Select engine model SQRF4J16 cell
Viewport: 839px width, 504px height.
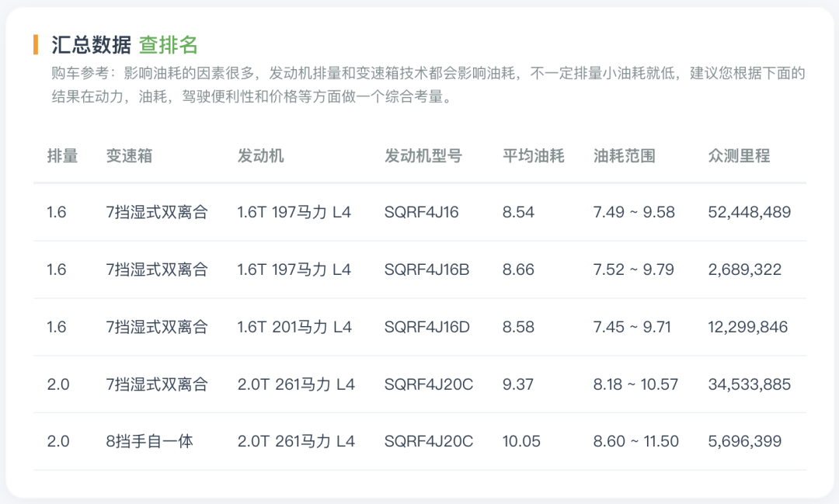[x=421, y=213]
